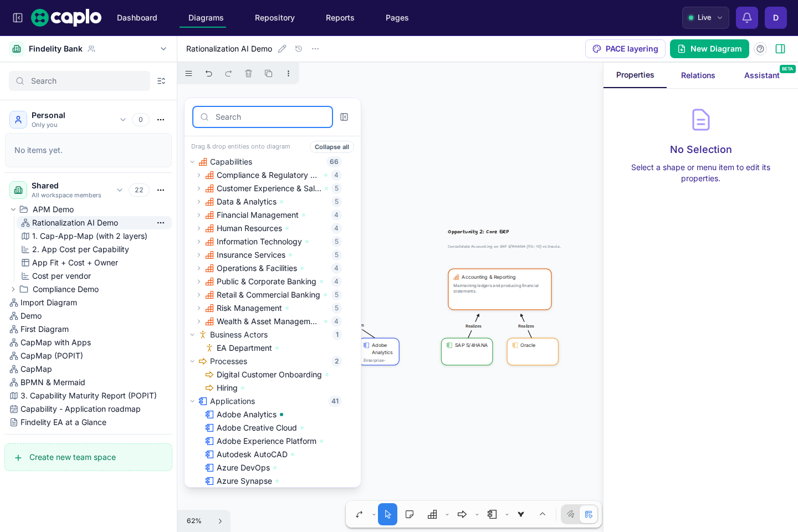Open the Live status dropdown
Image resolution: width=798 pixels, height=532 pixels.
pyautogui.click(x=705, y=18)
